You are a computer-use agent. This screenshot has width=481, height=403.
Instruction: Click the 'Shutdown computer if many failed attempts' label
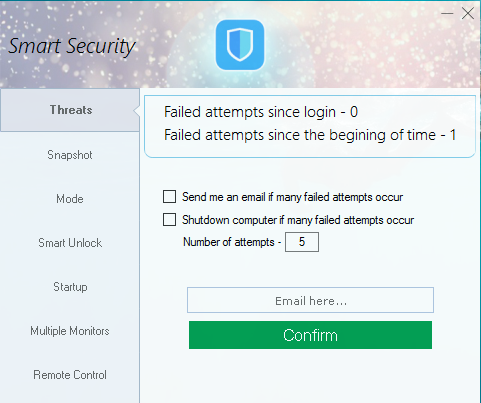point(298,220)
